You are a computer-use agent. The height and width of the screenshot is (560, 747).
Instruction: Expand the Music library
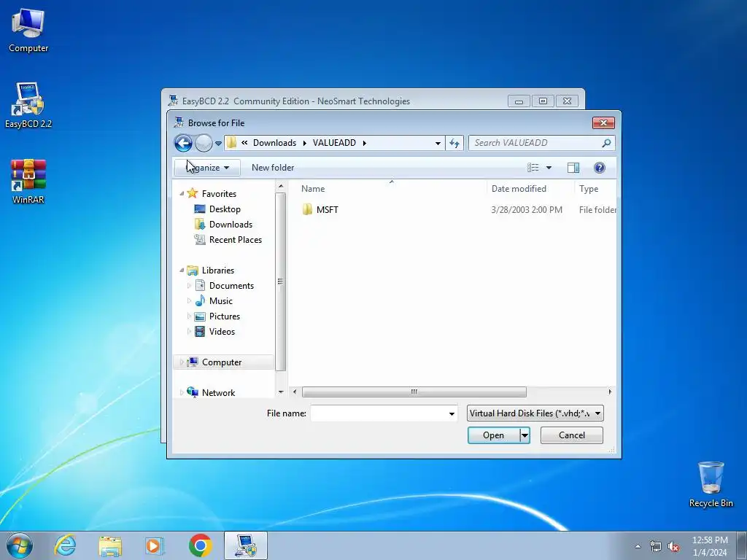tap(189, 301)
